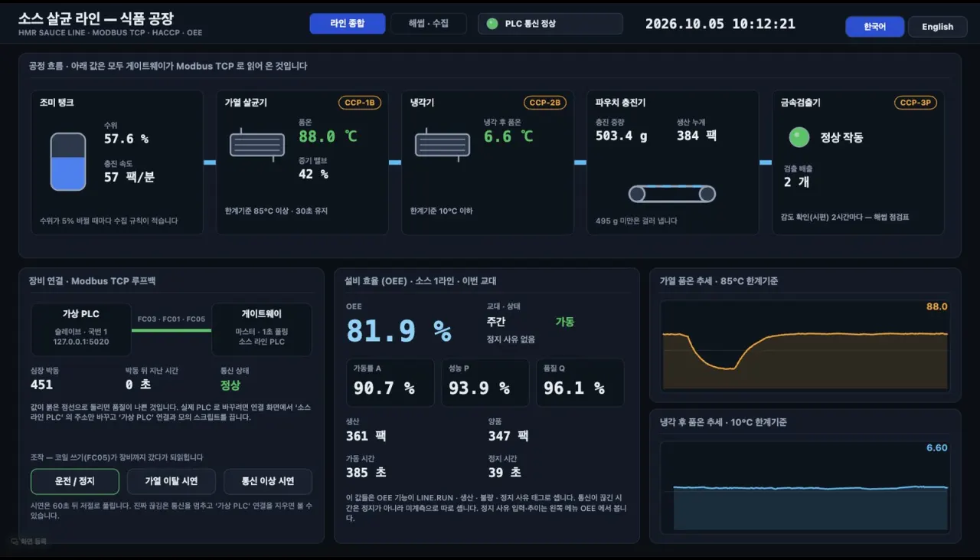The width and height of the screenshot is (980, 560).
Task: Click the heat sterilizer exchanger icon
Action: (257, 145)
